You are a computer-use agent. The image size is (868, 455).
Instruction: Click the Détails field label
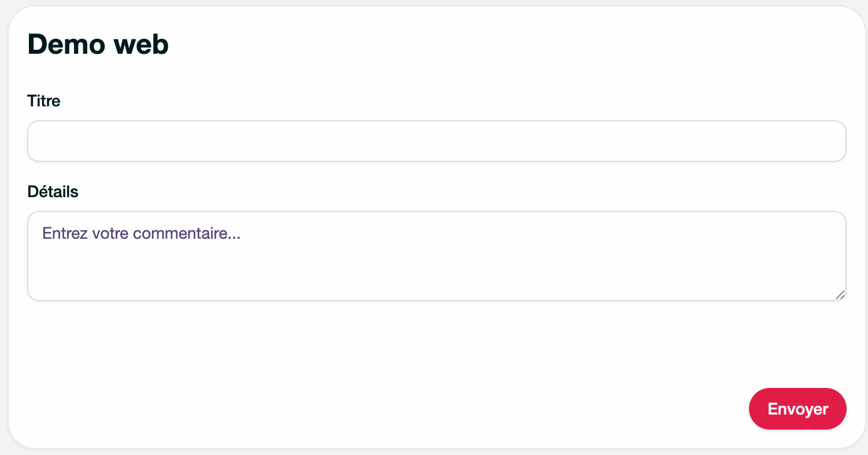(53, 192)
